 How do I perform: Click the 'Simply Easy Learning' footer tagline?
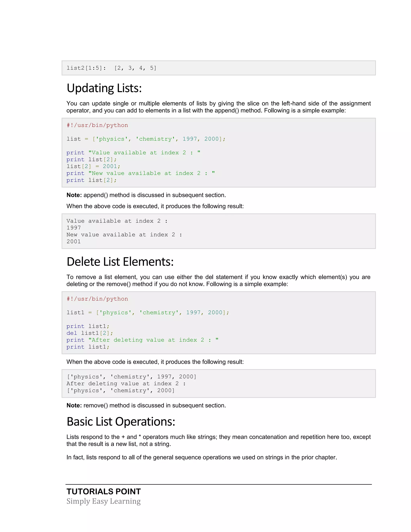click(104, 501)
